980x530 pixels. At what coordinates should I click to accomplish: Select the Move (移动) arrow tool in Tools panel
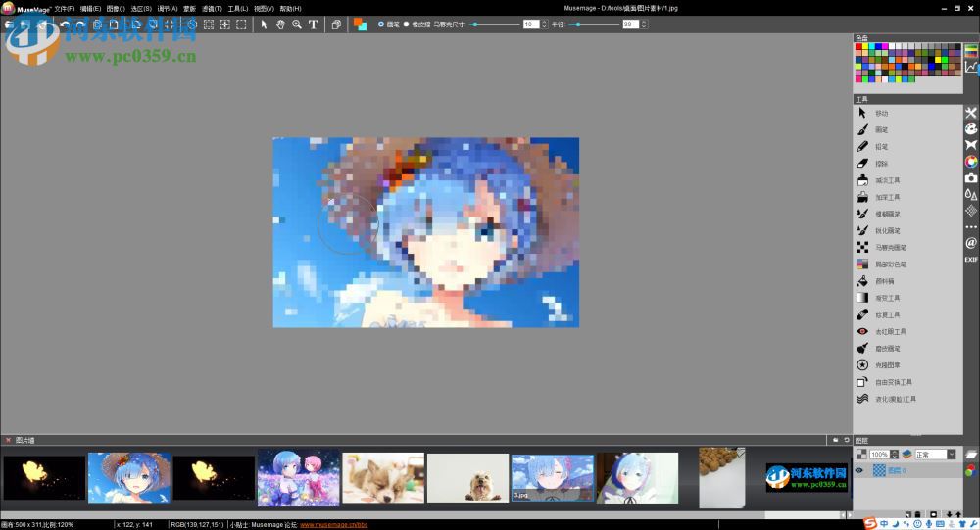862,113
